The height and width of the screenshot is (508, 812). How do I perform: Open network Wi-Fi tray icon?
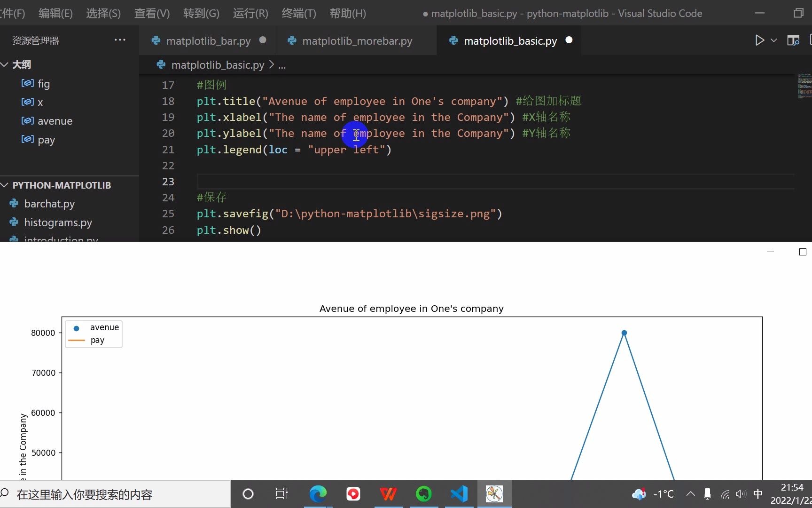(x=725, y=494)
